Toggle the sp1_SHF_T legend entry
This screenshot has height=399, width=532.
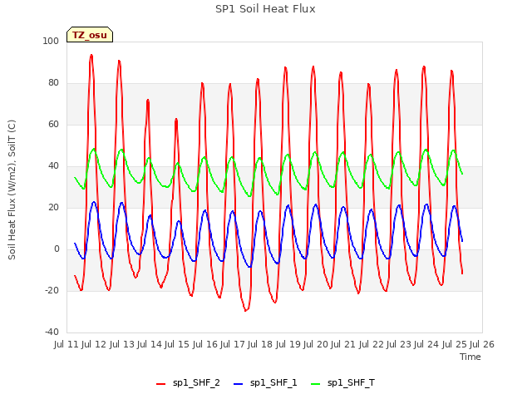tap(342, 383)
